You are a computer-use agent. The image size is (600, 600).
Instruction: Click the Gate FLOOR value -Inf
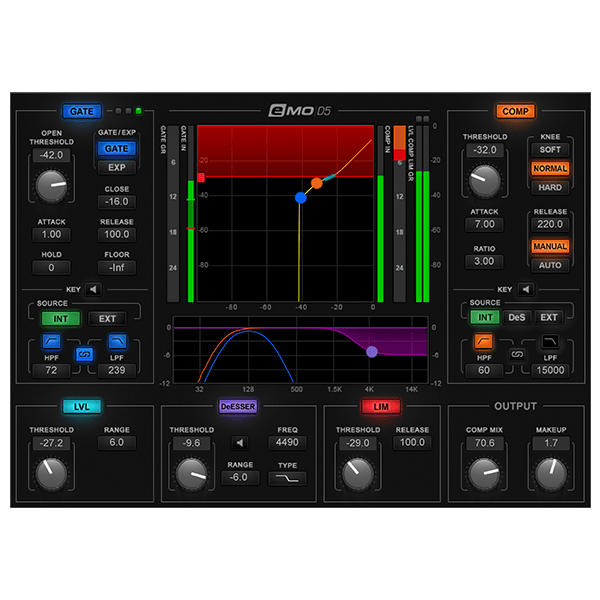click(x=117, y=267)
